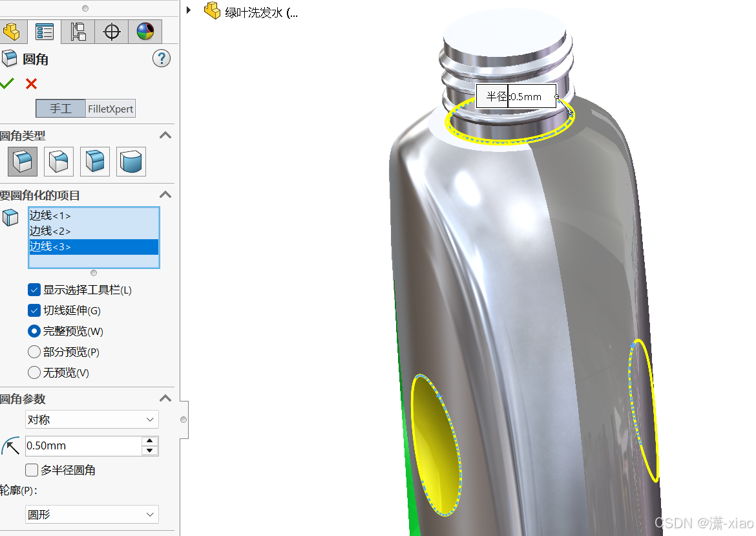Select the 部分预览(P) radio option
Viewport: 756px width, 536px height.
[34, 352]
